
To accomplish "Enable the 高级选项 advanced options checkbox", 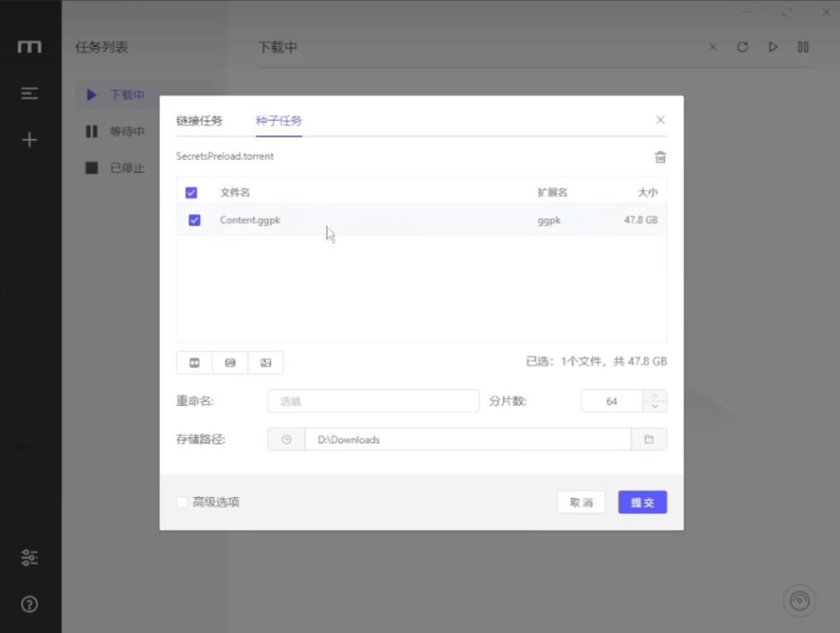I will click(x=182, y=502).
